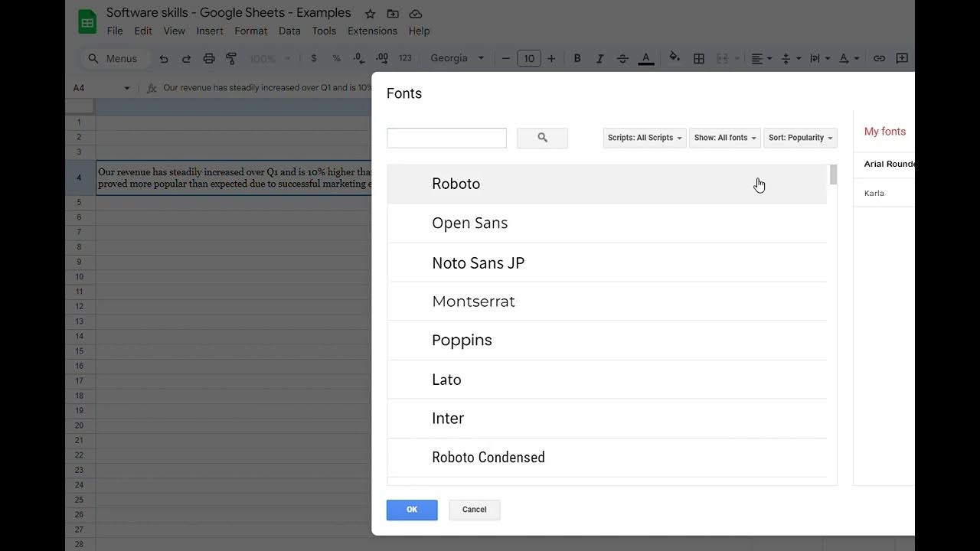Open the text color picker
Viewport: 980px width, 551px height.
pos(646,58)
